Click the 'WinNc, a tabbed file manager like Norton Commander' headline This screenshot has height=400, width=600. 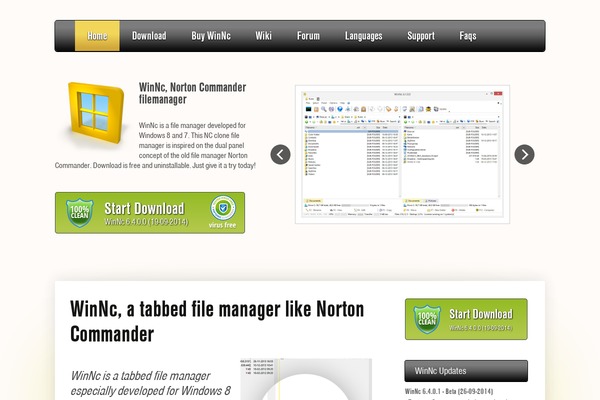point(217,321)
